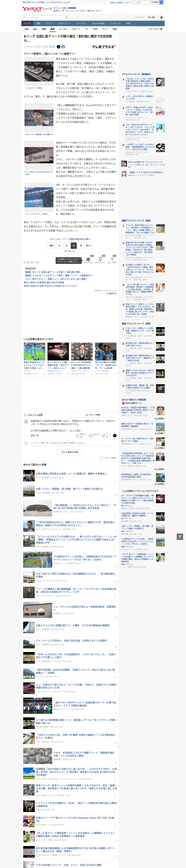Share the article on Facebook

point(63,47)
